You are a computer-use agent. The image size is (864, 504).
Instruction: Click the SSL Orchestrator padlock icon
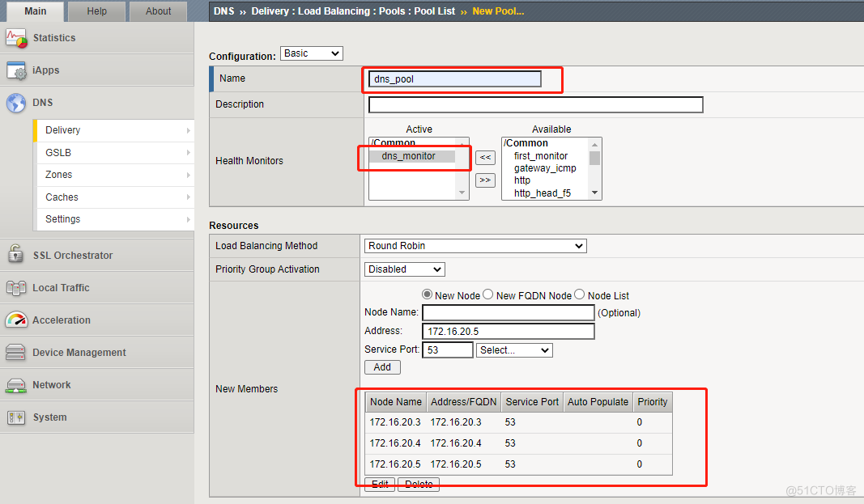[16, 255]
